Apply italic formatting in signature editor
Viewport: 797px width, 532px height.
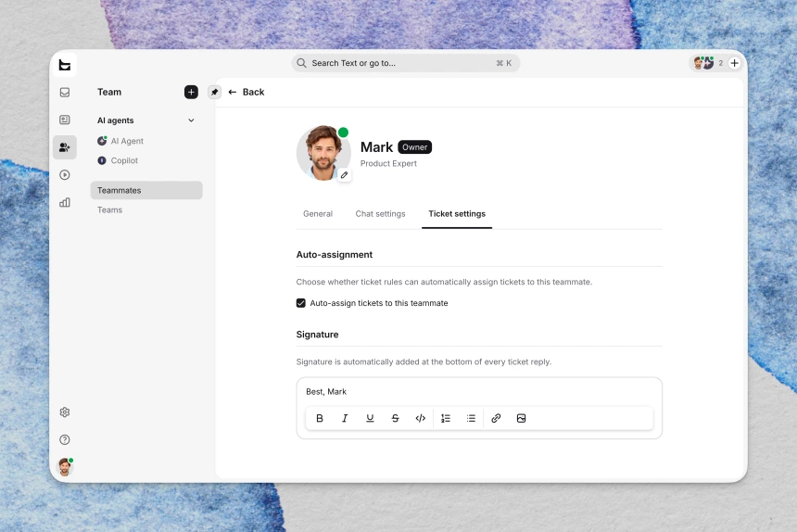point(345,418)
